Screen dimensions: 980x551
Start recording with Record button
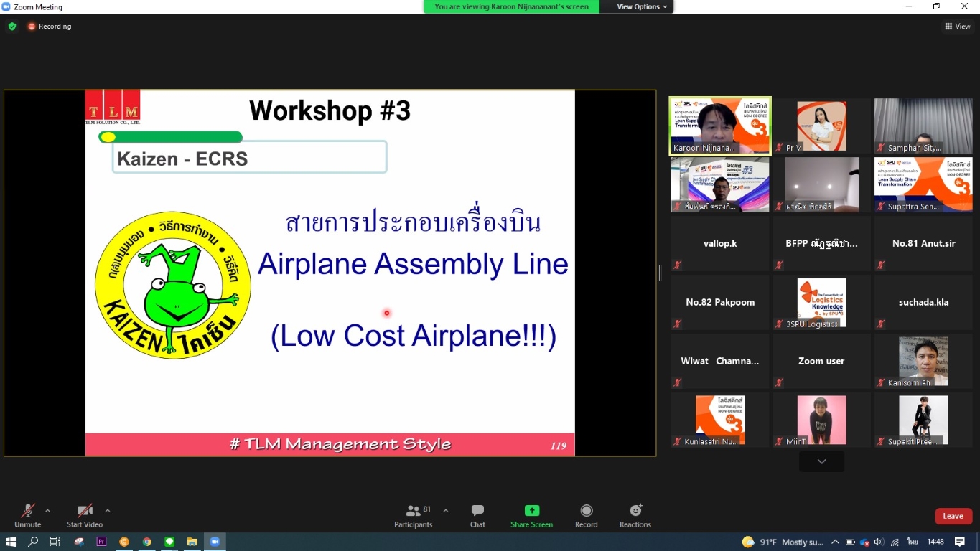[587, 515]
